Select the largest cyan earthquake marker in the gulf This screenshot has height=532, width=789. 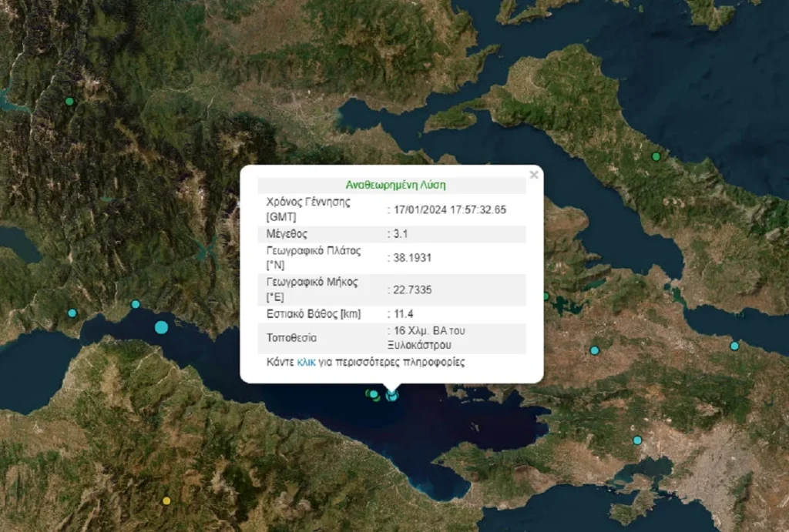[x=161, y=327]
